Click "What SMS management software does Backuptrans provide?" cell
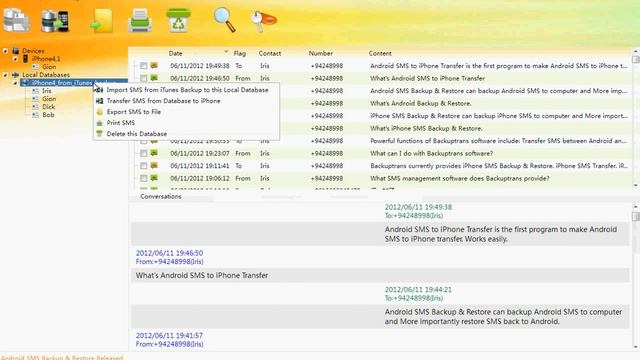The height and width of the screenshot is (360, 640). click(460, 178)
